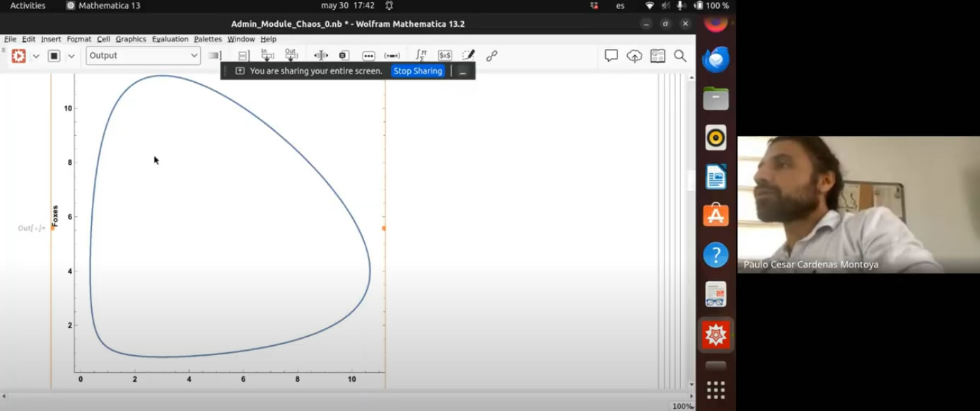
Task: Open the Format menu
Action: pyautogui.click(x=79, y=40)
